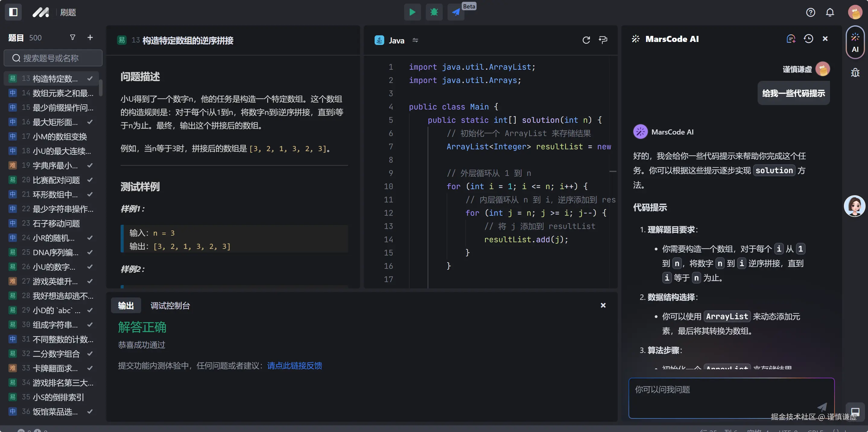Select the 输出 tab
868x432 pixels.
(x=126, y=305)
